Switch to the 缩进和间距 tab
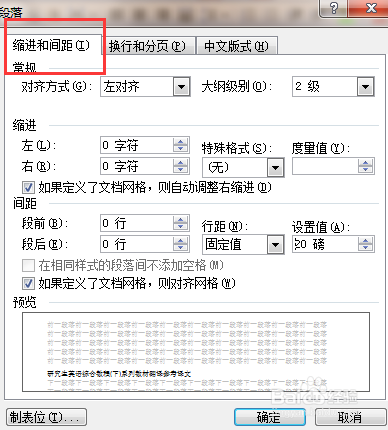388x430 pixels. tap(54, 45)
